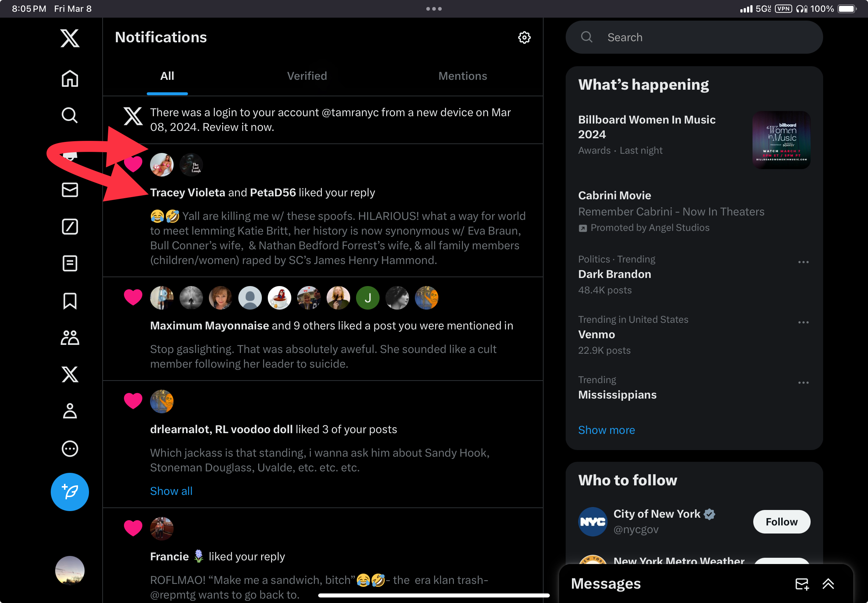Open More circle menu in sidebar
The height and width of the screenshot is (603, 868).
click(x=70, y=449)
